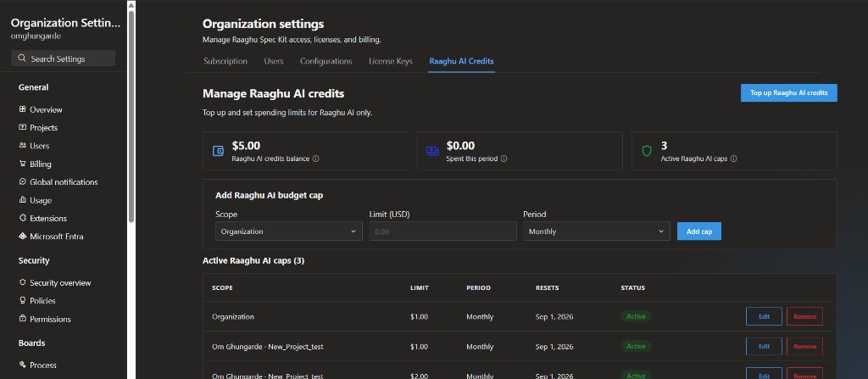
Task: Click the Microsoft Entra icon
Action: click(x=22, y=236)
